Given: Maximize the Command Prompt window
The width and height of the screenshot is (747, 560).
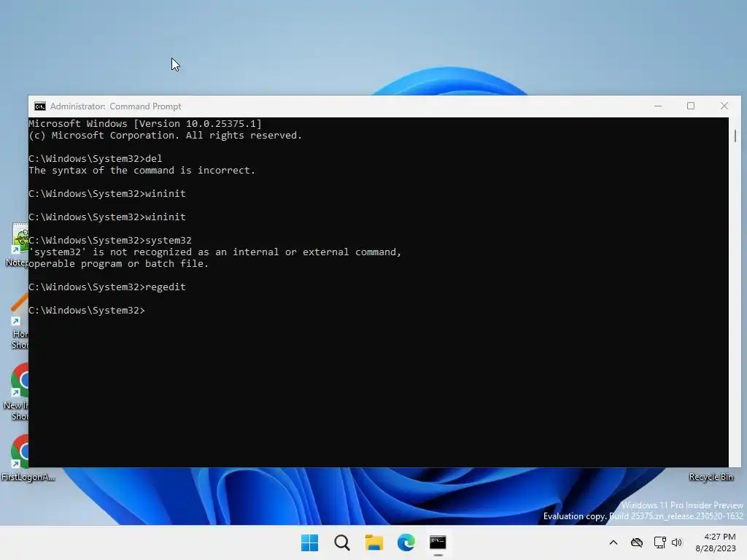Looking at the screenshot, I should pyautogui.click(x=691, y=106).
